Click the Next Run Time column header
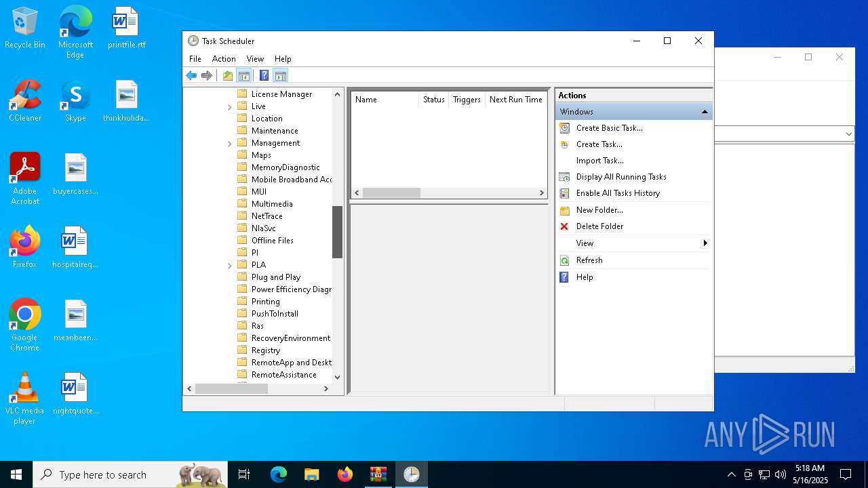The width and height of the screenshot is (868, 488). click(516, 100)
